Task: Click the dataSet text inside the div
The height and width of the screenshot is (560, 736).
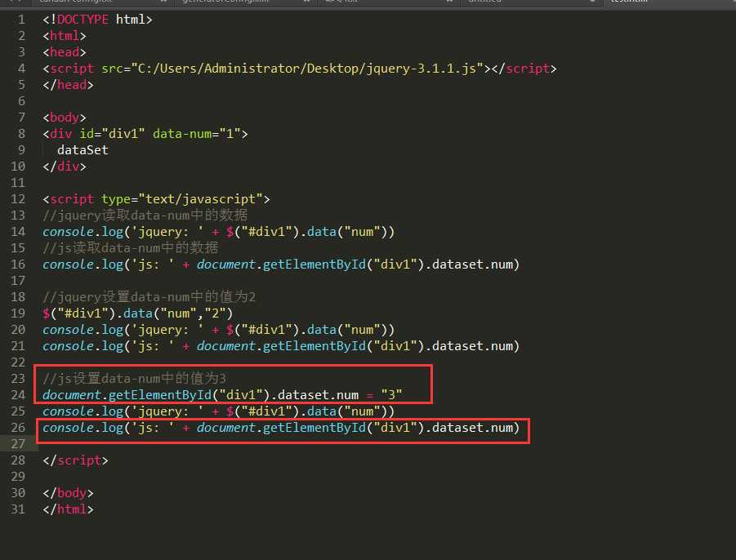Action: [83, 150]
